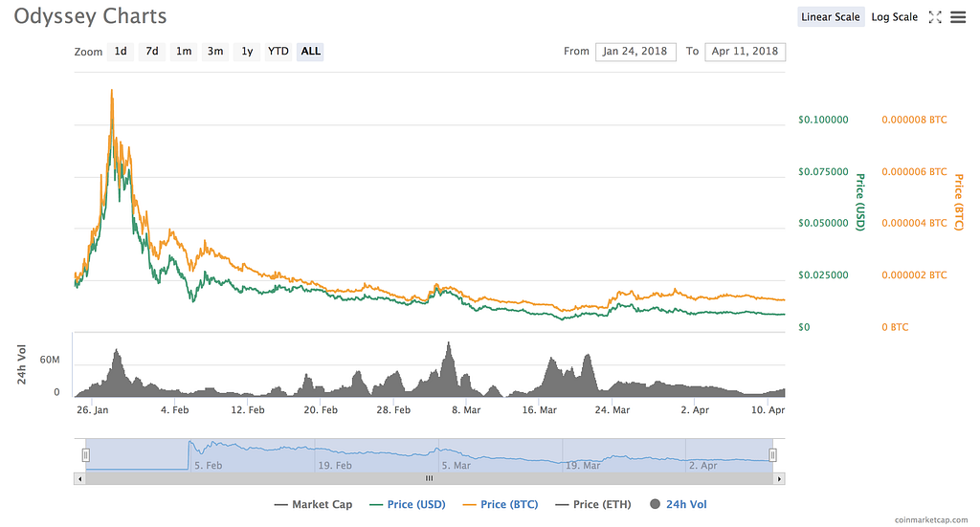This screenshot has width=980, height=527.
Task: Click the 0.000002 BTC axis label
Action: [914, 274]
